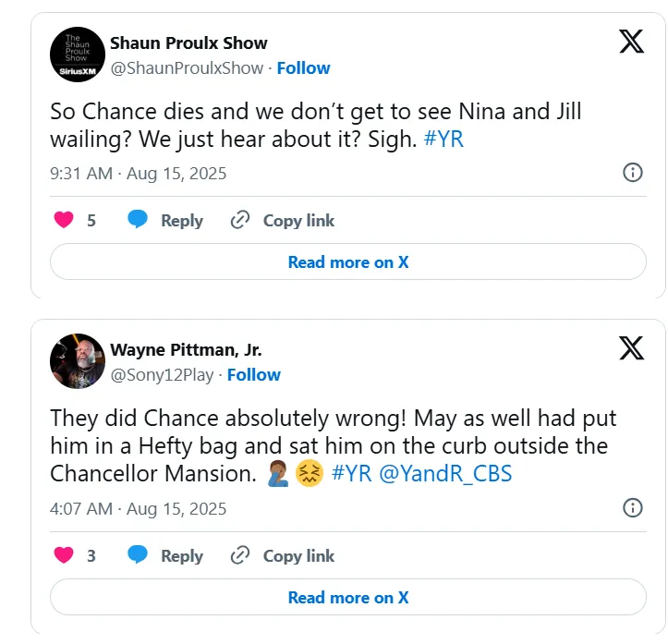Image resolution: width=668 pixels, height=644 pixels.
Task: Click Read more on X under second tweet
Action: click(347, 597)
